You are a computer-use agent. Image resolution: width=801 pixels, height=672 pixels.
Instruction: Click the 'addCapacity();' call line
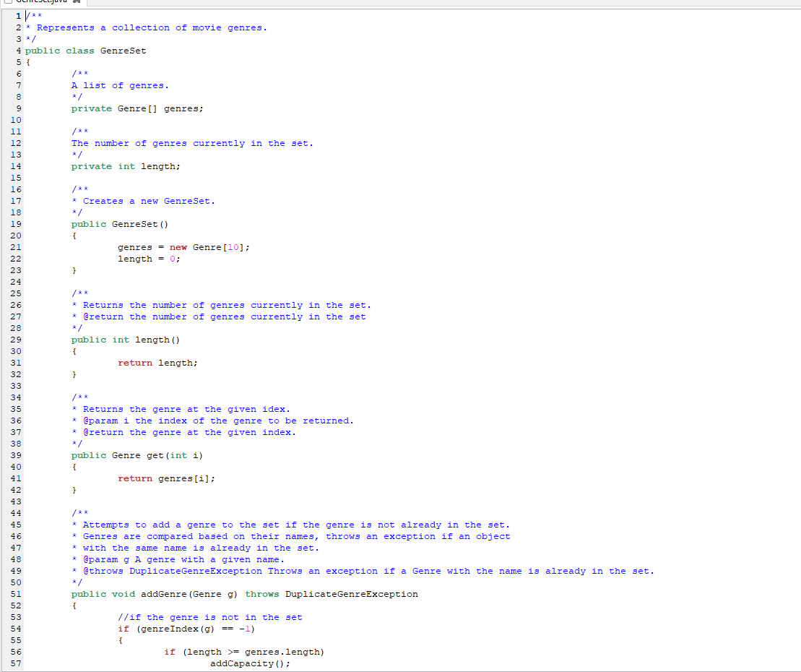[x=251, y=663]
